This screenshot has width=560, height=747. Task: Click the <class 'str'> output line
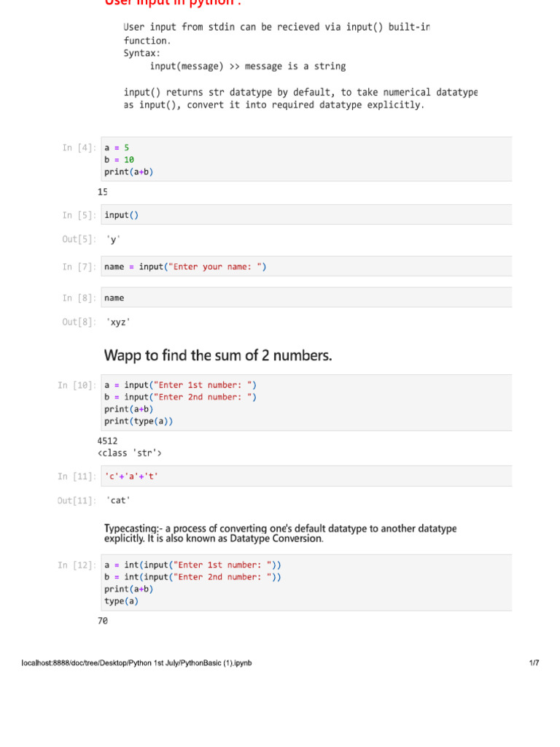pyautogui.click(x=130, y=453)
